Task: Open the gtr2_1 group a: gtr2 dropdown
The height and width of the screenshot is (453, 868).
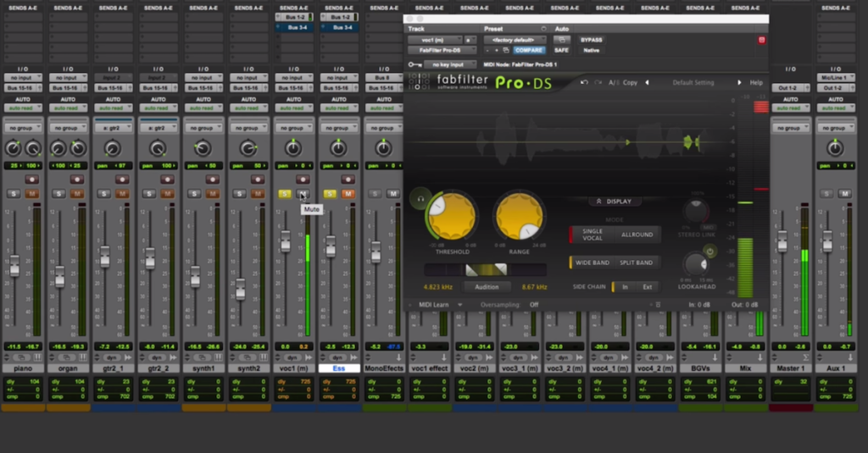Action: coord(114,128)
